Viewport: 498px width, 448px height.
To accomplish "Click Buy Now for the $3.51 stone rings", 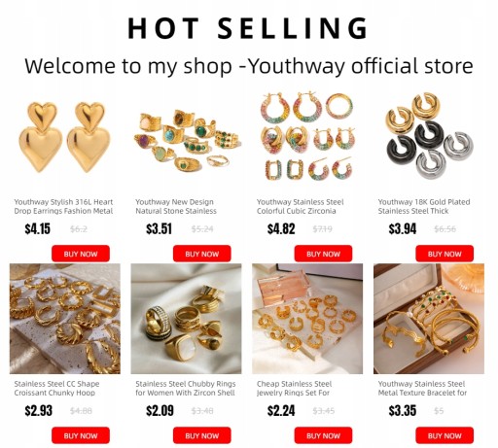I will [201, 254].
